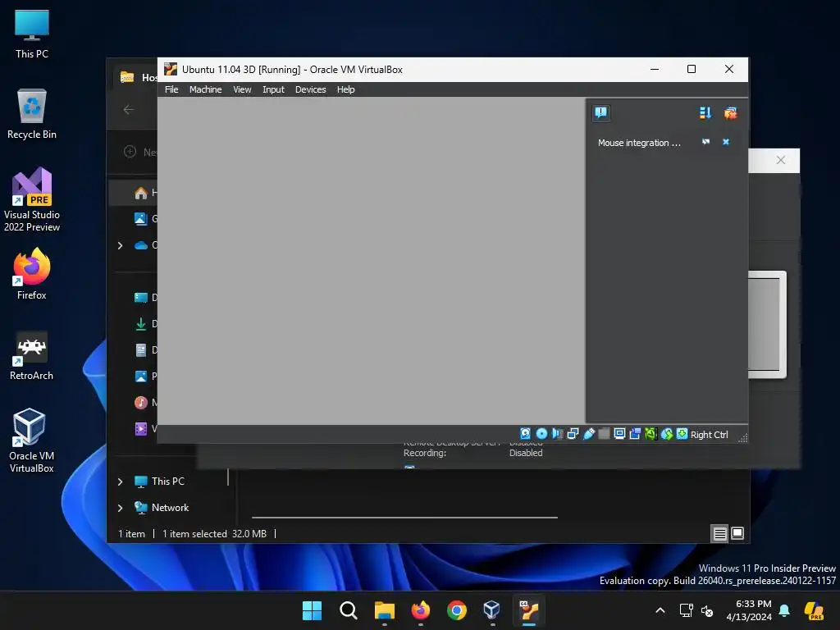
Task: Open VirtualBox Manager cube icon in taskbar
Action: click(x=492, y=610)
